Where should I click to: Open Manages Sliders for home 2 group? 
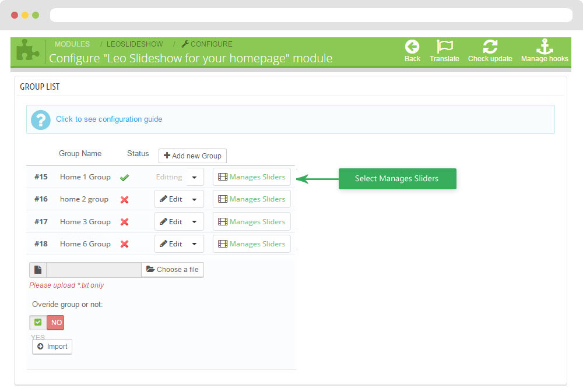252,199
